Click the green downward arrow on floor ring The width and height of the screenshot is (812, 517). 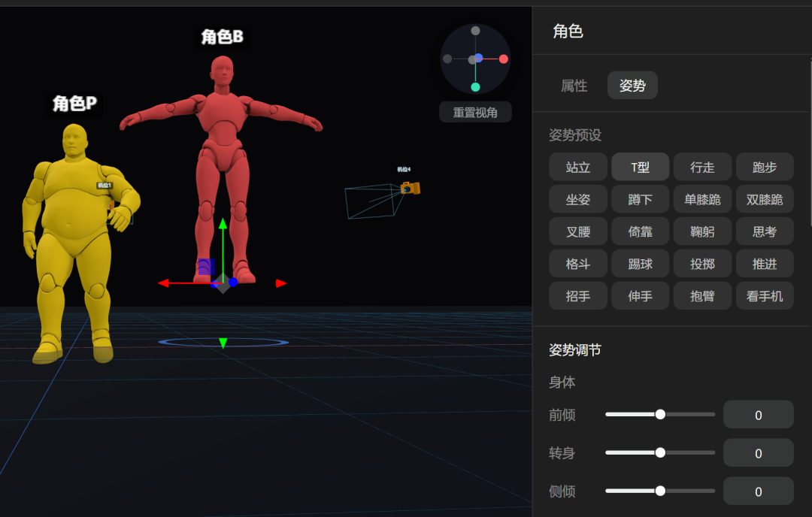pyautogui.click(x=223, y=343)
